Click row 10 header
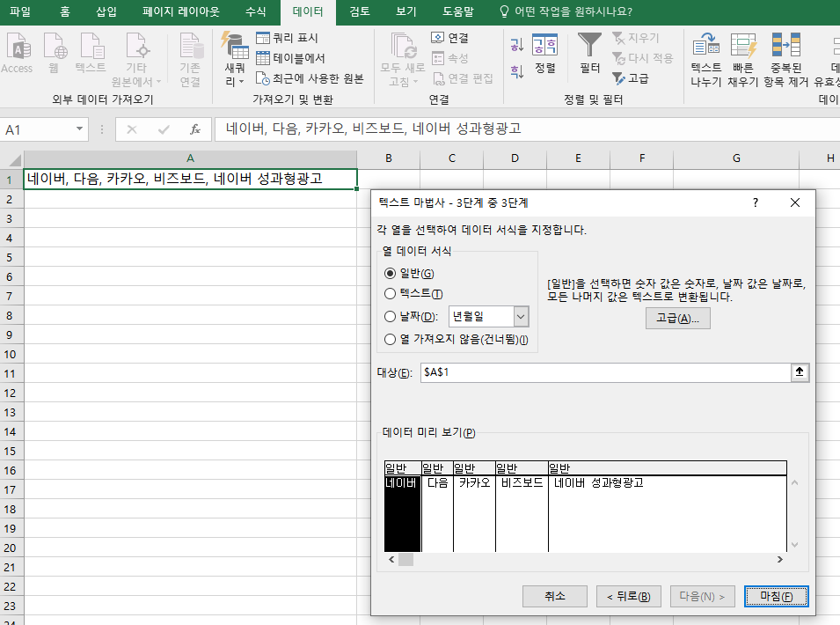The height and width of the screenshot is (625, 840). [11, 354]
